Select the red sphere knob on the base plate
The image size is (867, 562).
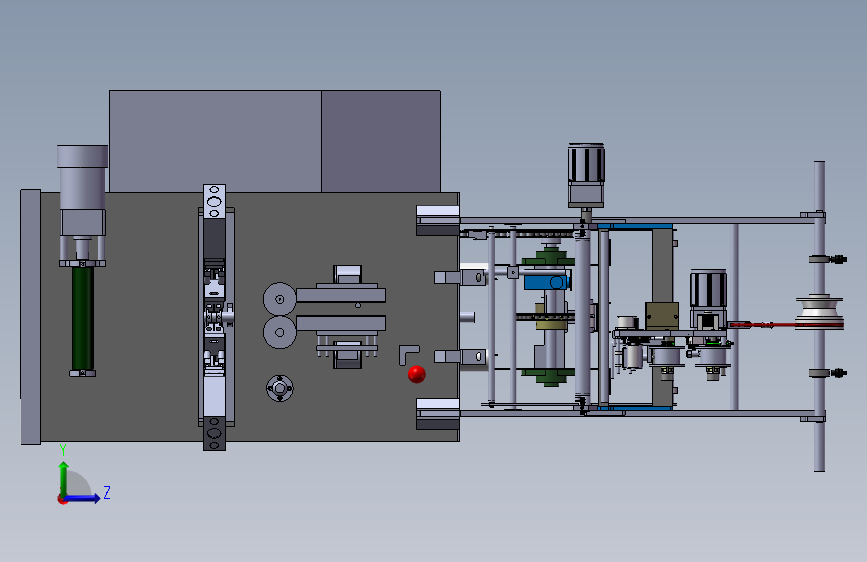pos(416,374)
